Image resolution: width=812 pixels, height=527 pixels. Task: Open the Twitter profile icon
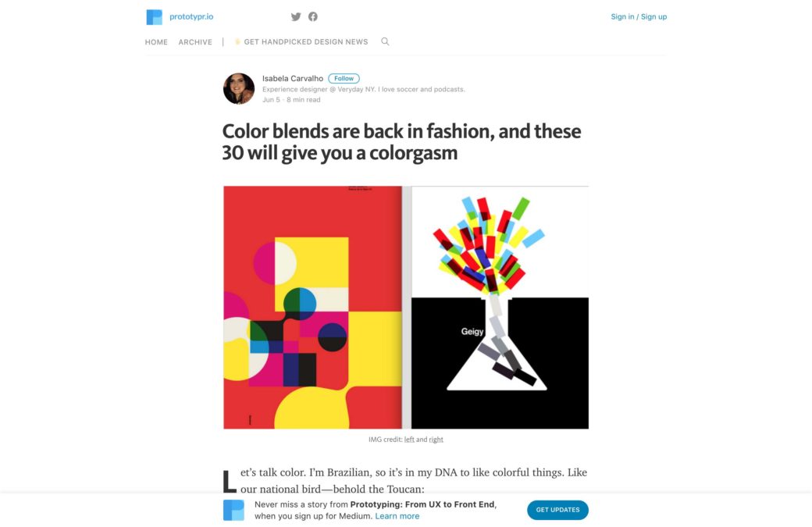coord(296,16)
